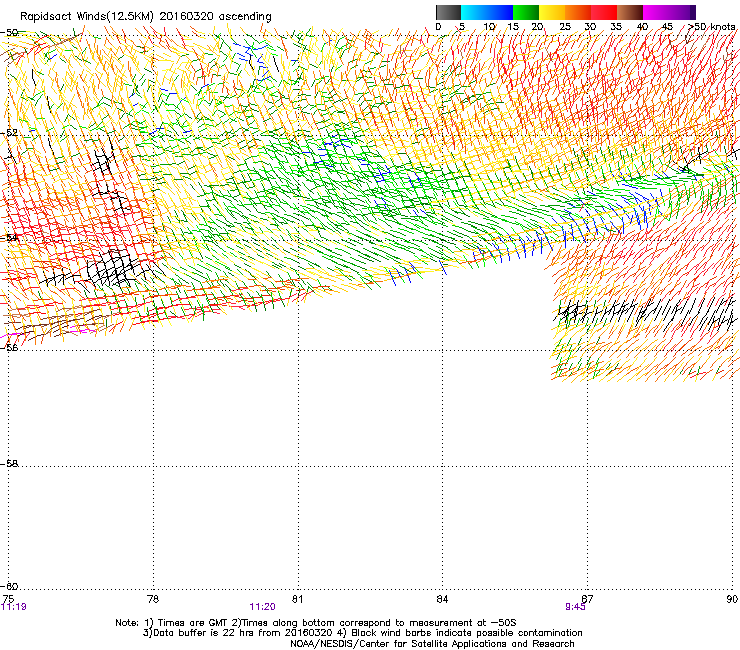Choose the brown 35-40 knots color segment
This screenshot has width=740, height=650.
coord(630,12)
